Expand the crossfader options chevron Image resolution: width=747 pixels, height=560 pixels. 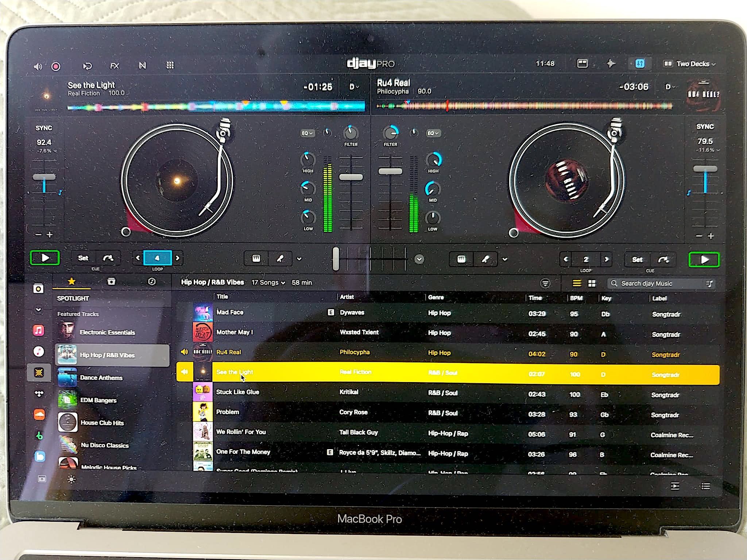coord(419,259)
